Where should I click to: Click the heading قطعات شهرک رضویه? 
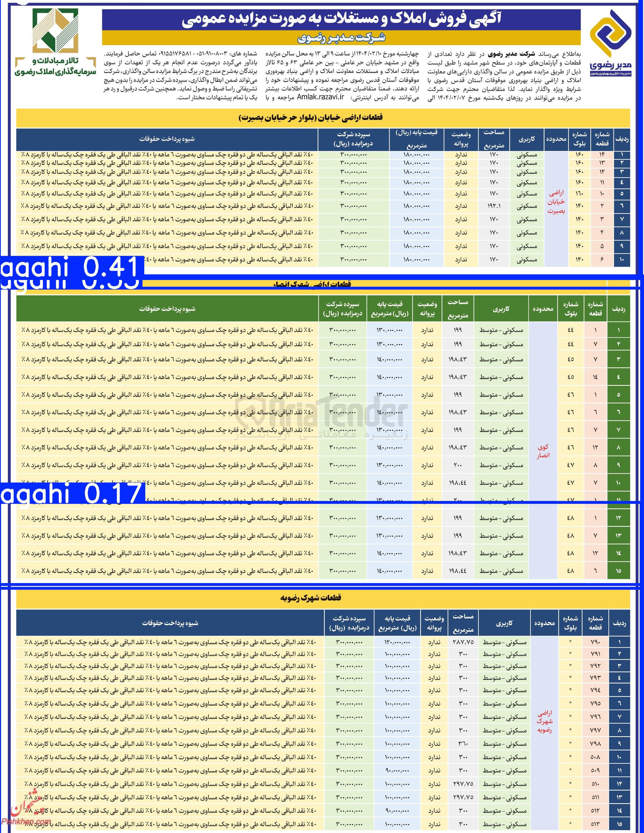(x=311, y=598)
